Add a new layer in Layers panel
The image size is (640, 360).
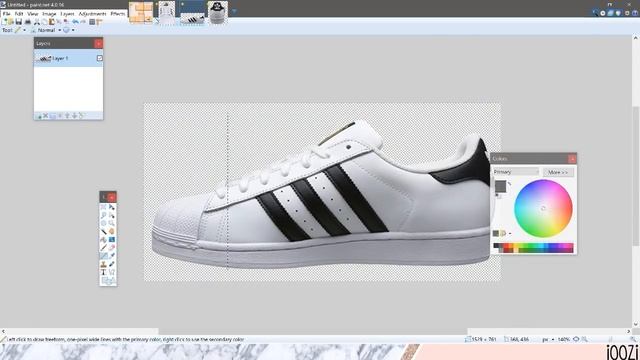[40, 116]
